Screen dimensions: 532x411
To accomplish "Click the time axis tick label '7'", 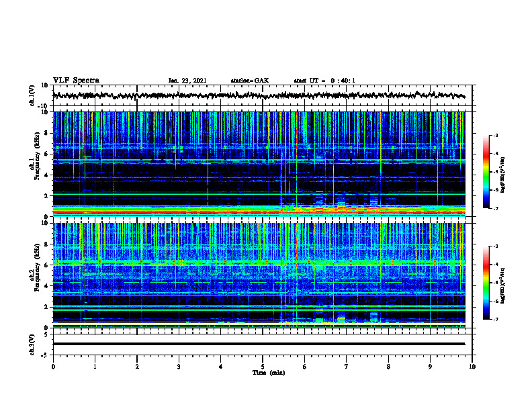I will pos(347,367).
